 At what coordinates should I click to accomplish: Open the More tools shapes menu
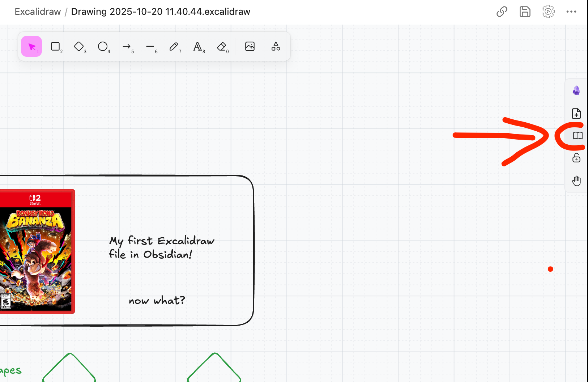point(276,46)
